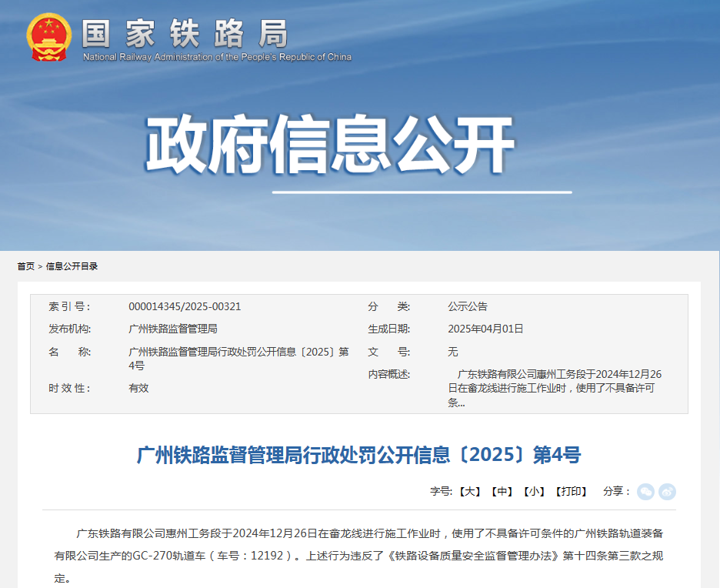Share the article via Weibo icon
Screen dimensions: 720x588
point(667,492)
